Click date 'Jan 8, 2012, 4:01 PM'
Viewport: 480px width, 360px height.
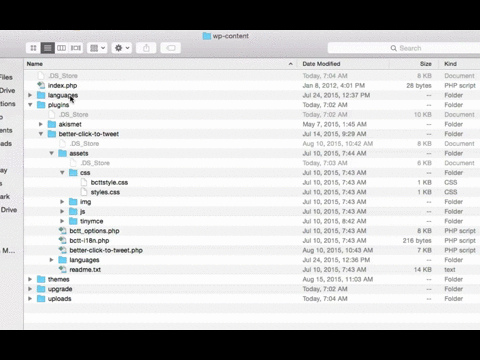tap(334, 86)
